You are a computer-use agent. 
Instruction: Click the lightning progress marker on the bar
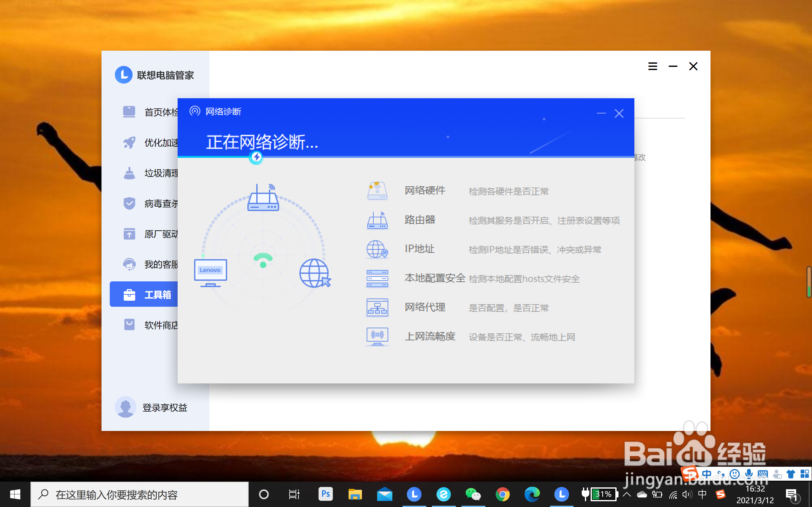click(256, 157)
